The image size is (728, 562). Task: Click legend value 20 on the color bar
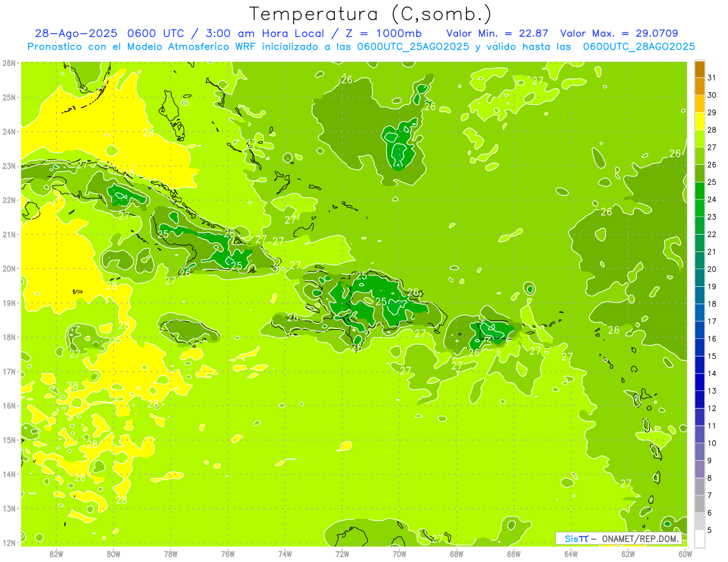coord(712,269)
